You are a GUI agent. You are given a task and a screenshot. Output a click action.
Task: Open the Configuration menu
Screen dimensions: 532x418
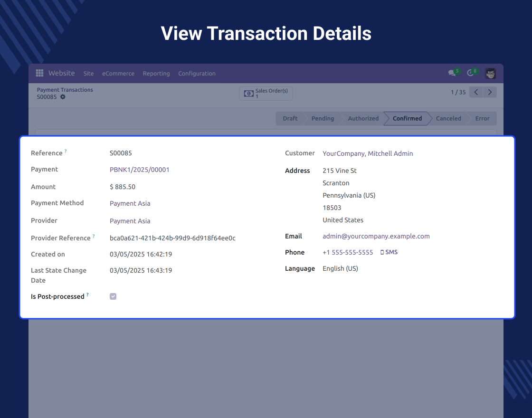click(197, 74)
